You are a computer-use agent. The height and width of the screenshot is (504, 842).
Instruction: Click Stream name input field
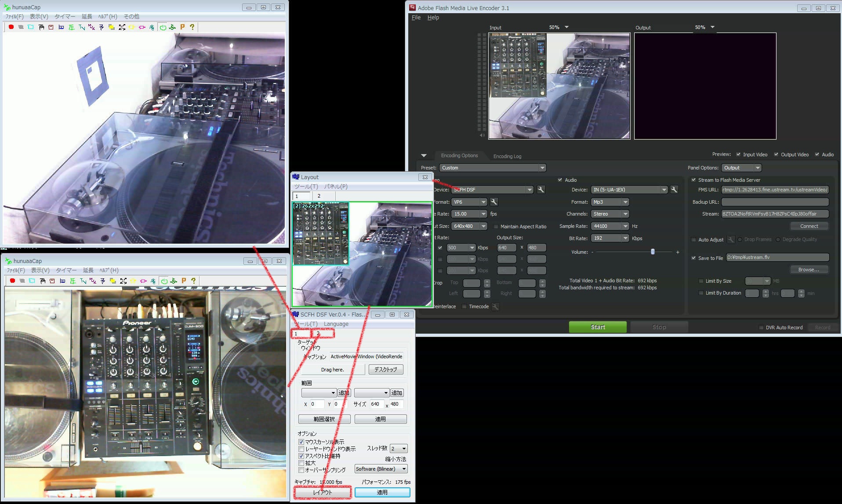point(775,214)
